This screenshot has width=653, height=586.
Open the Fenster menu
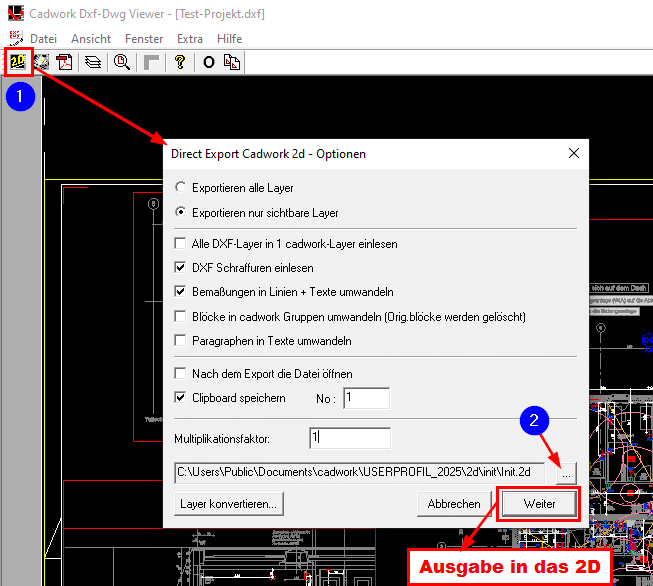click(x=144, y=39)
